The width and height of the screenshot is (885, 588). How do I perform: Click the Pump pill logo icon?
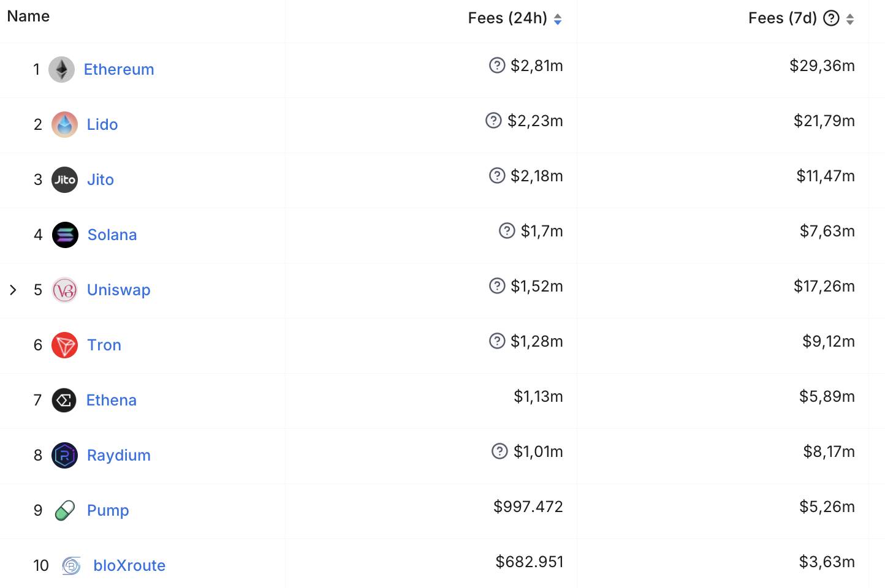click(x=64, y=510)
